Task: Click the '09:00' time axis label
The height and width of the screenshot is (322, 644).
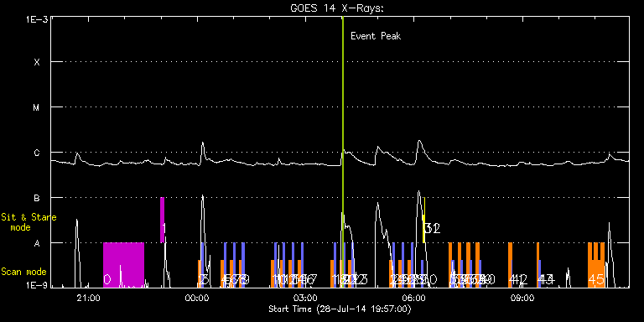Action: click(522, 298)
